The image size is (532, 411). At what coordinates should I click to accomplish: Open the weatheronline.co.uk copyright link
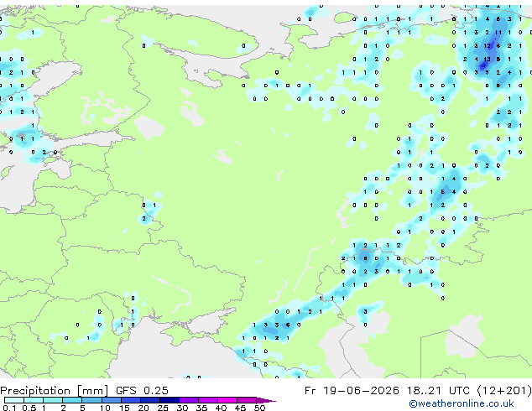point(461,403)
